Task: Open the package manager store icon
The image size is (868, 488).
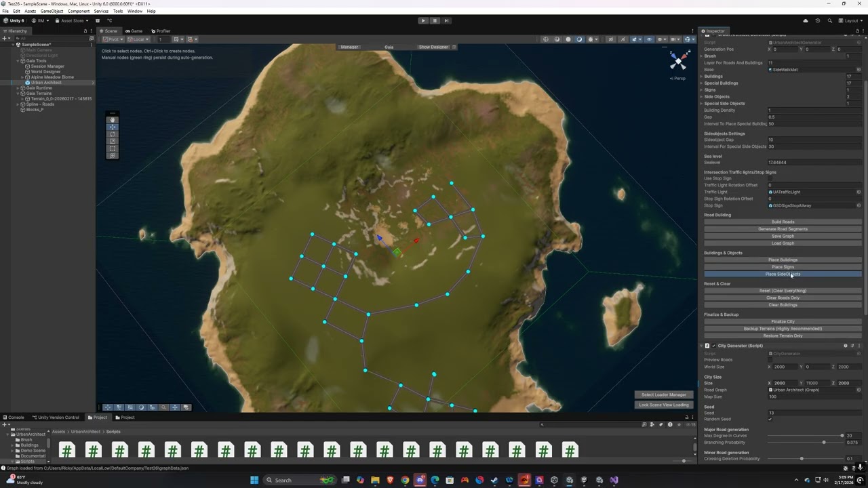Action: point(98,20)
